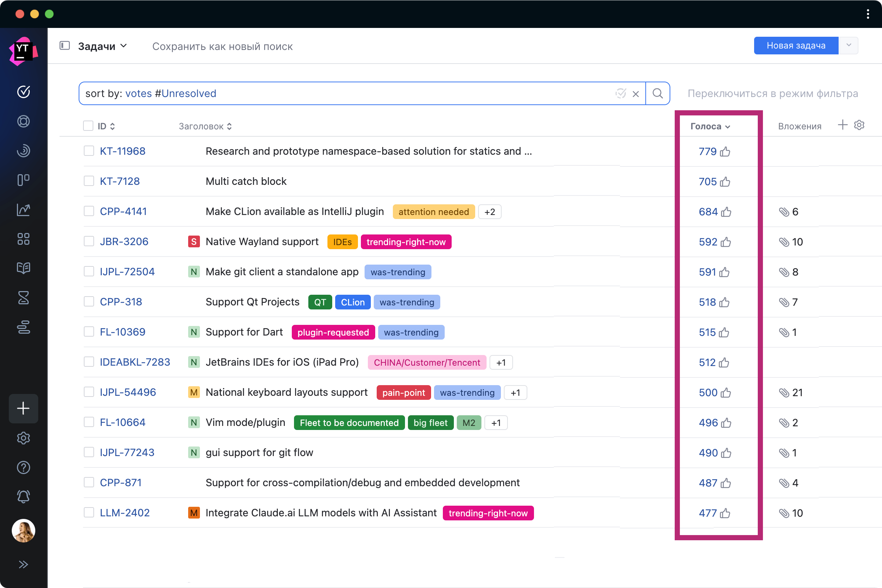The width and height of the screenshot is (882, 588).
Task: Click the analytics/chart icon in sidebar
Action: (23, 210)
